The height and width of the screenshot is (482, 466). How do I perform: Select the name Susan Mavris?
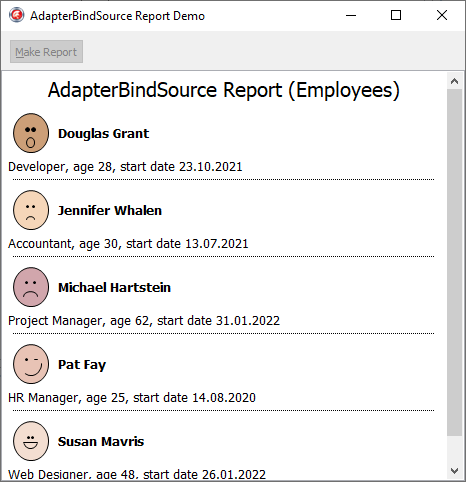101,442
